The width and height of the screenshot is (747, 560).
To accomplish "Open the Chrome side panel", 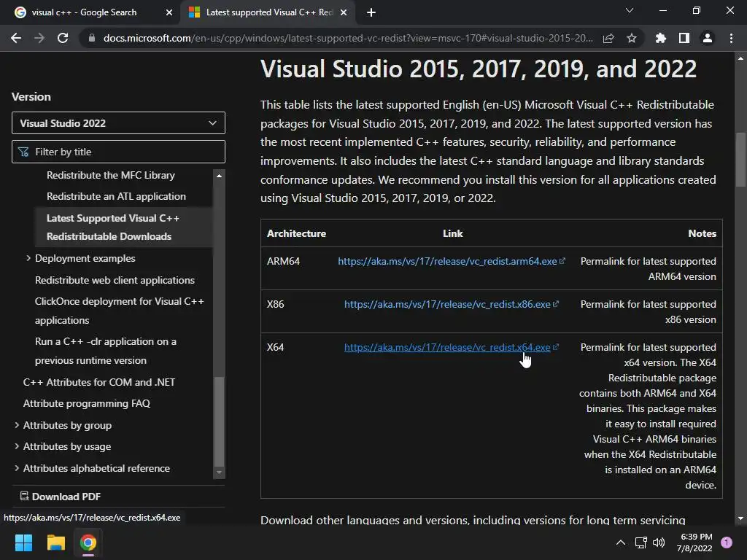I will pyautogui.click(x=684, y=39).
